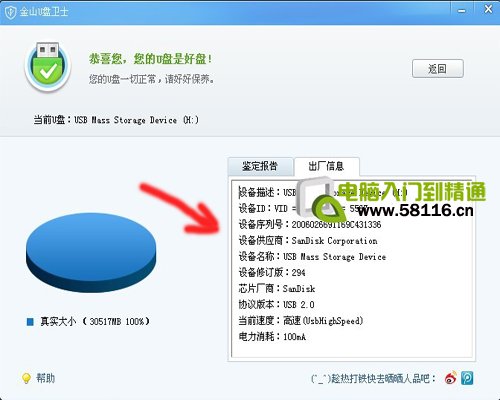Click the Kingsoft shield logo in title bar
This screenshot has width=500, height=400.
click(x=10, y=12)
